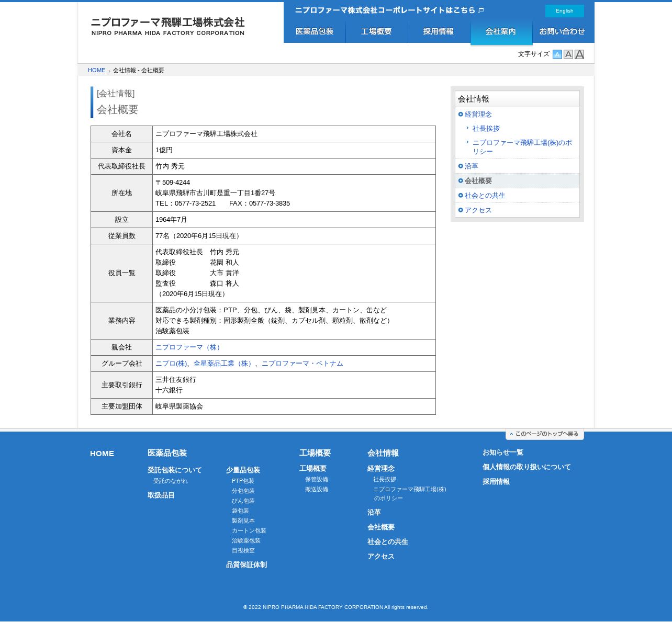672x622 pixels.
Task: Open 少量品包装 in the footer
Action: (x=243, y=470)
